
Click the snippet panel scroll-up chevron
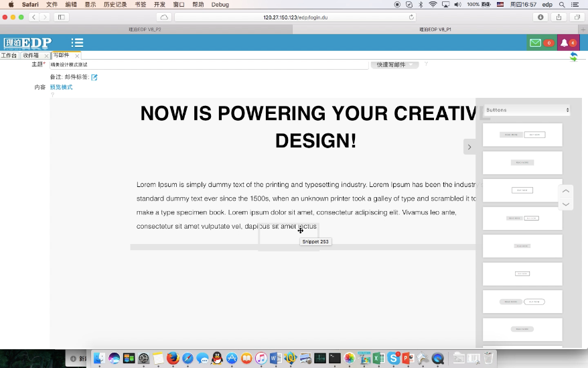coord(566,191)
